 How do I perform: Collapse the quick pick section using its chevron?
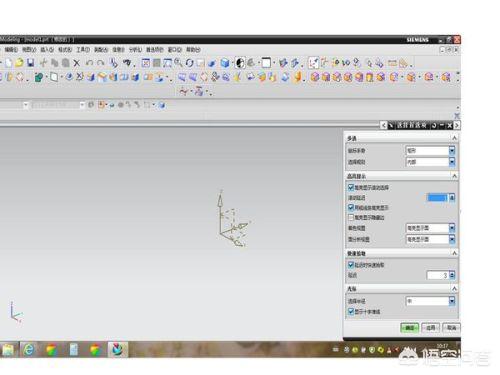[x=454, y=254]
